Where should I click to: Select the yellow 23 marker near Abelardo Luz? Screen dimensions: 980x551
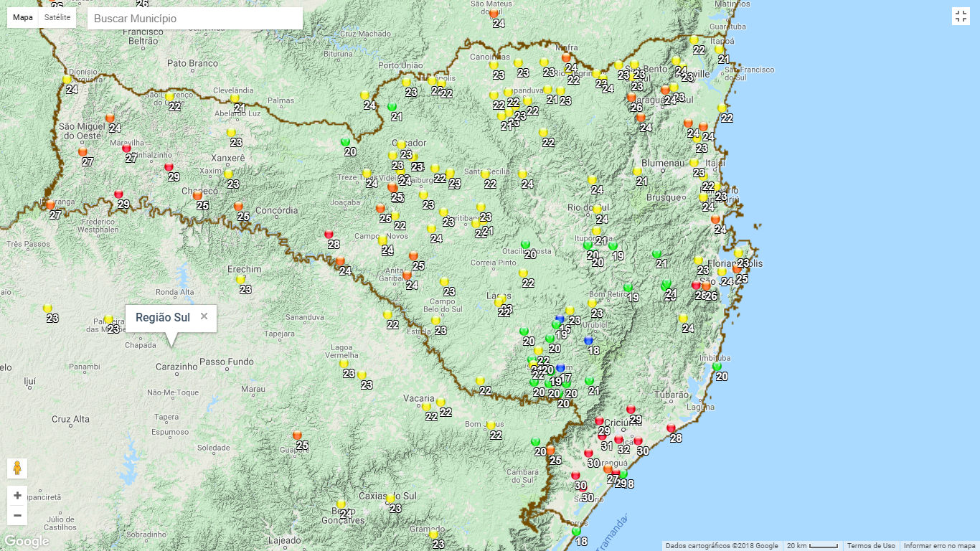(231, 133)
